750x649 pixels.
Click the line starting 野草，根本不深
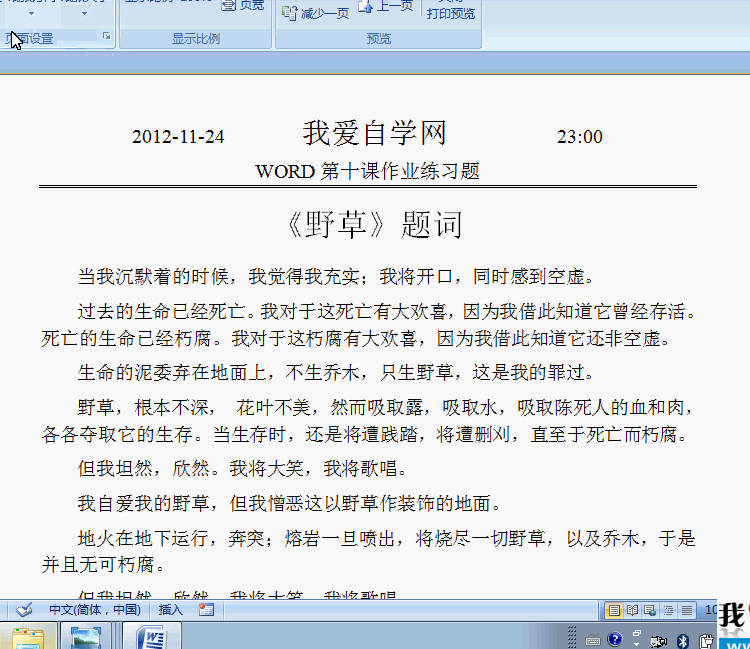point(386,407)
